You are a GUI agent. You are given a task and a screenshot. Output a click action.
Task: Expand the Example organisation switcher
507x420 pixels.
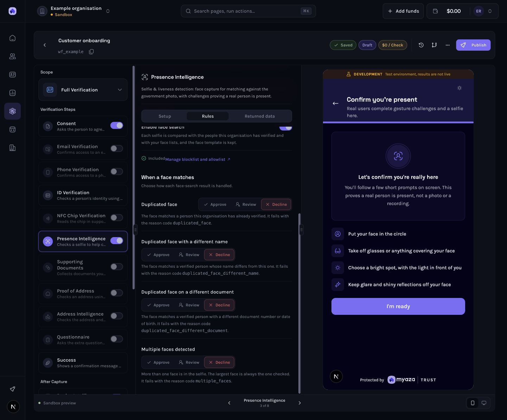coord(108,11)
